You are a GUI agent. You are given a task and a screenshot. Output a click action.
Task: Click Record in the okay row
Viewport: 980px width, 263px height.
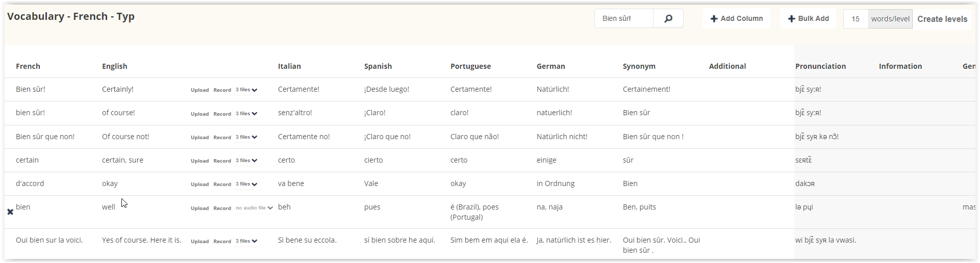(x=222, y=184)
